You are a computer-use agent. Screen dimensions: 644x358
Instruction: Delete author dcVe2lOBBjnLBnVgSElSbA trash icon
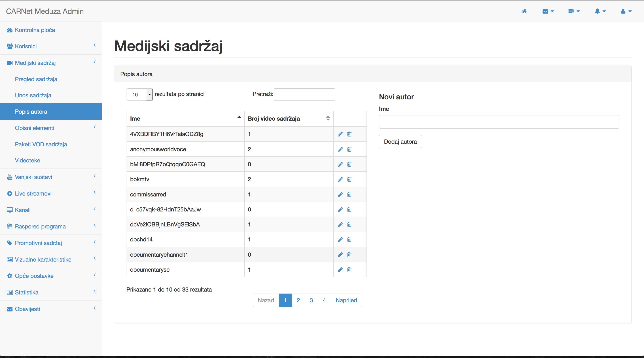point(349,224)
